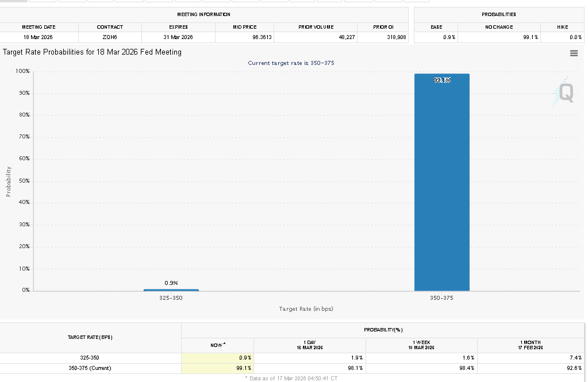
Task: Click the QuikStrike watermark logo on the chart
Action: (x=562, y=94)
